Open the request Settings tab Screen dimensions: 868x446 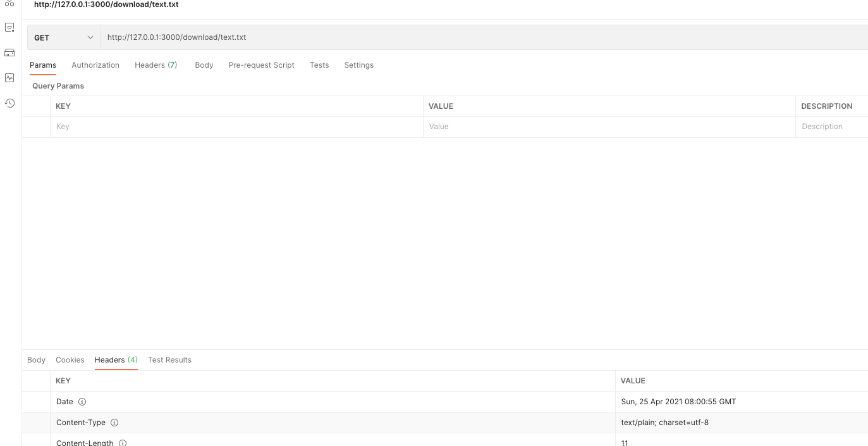coord(358,65)
